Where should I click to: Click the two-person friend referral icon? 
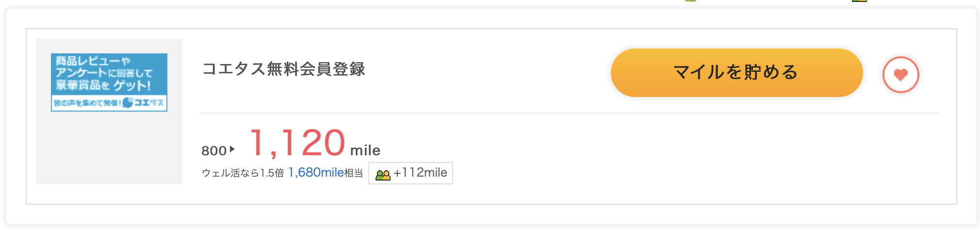click(383, 174)
